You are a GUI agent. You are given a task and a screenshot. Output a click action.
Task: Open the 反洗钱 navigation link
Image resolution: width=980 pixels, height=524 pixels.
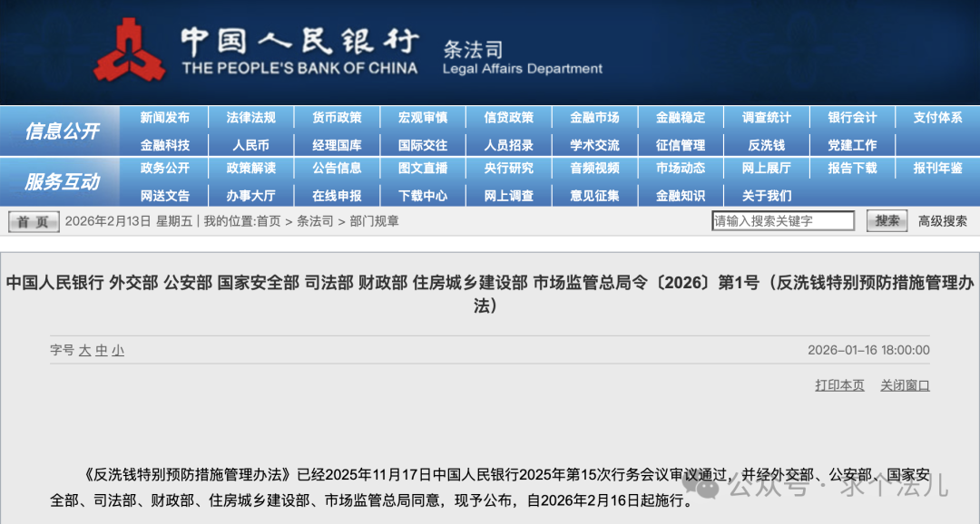click(766, 145)
